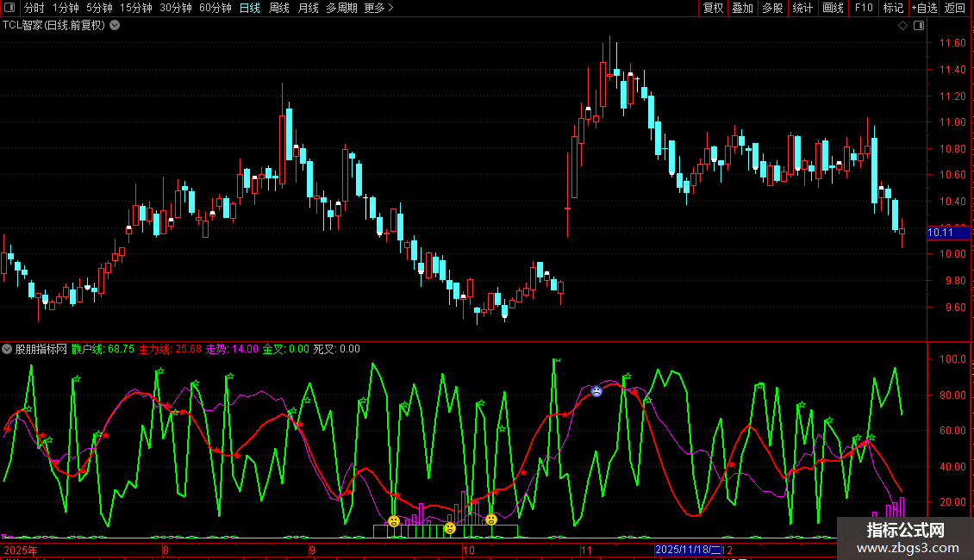This screenshot has height=560, width=974.
Task: Open F10 company information
Action: pyautogui.click(x=864, y=8)
